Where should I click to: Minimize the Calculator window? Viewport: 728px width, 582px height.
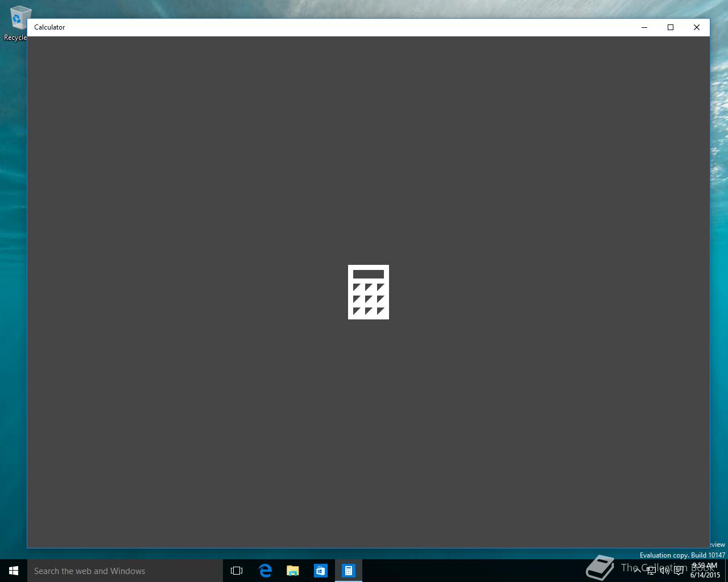coord(644,27)
